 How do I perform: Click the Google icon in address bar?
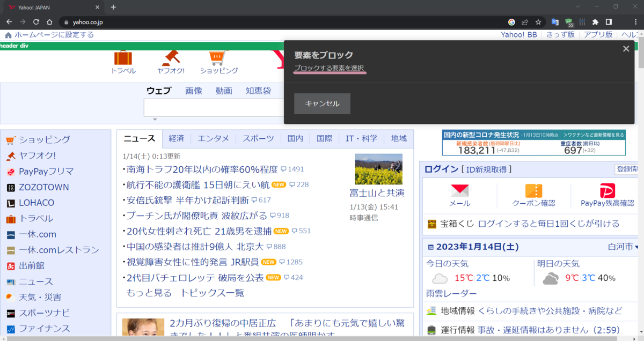(x=511, y=22)
